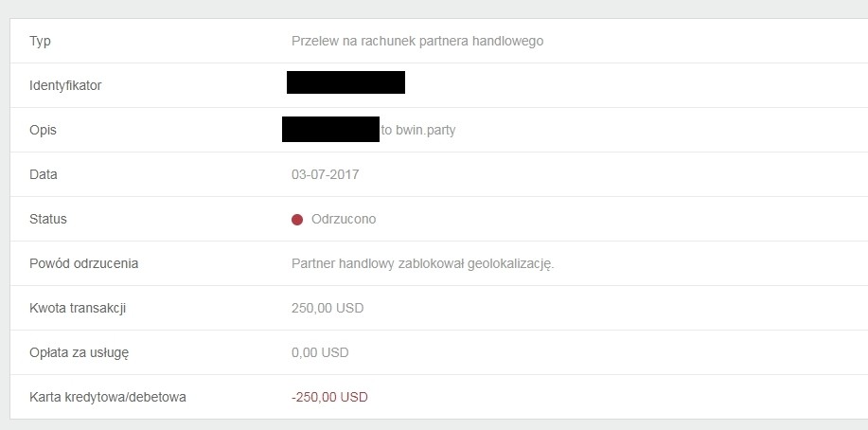Click the Opis label

43,131
